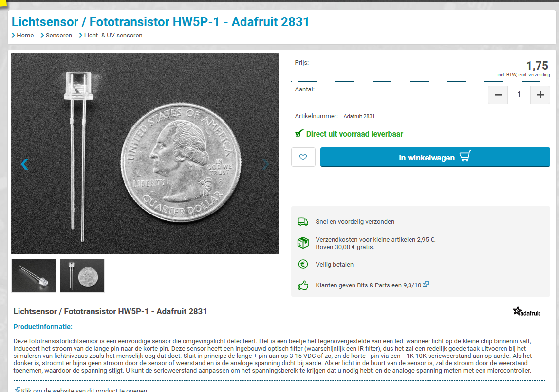Screen dimensions: 559x392
Task: Click the package box shipping costs icon
Action: 303,243
